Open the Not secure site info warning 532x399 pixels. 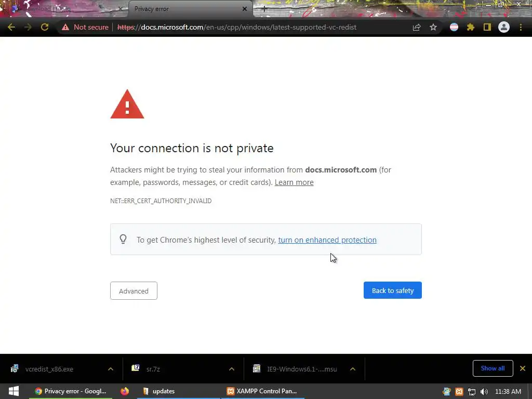85,27
